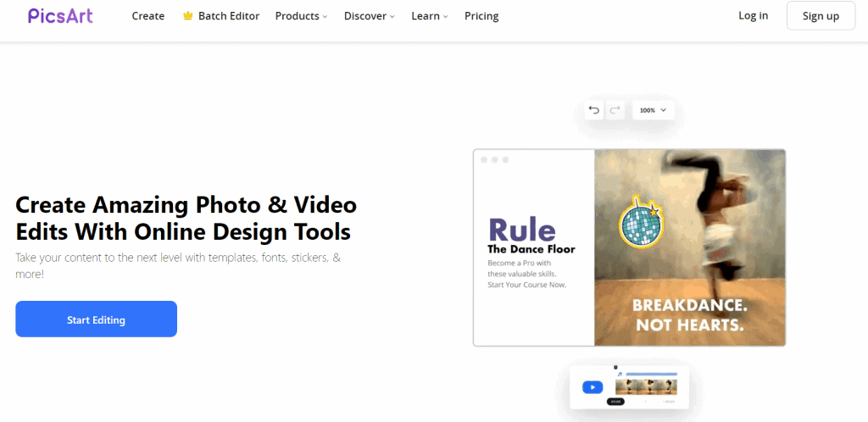
Task: Go to the Pricing page
Action: click(481, 16)
